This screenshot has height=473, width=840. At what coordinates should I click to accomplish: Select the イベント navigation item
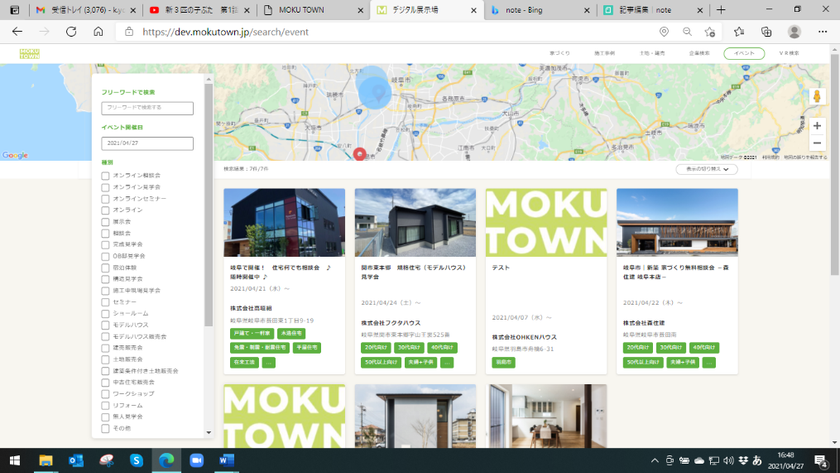pyautogui.click(x=744, y=53)
